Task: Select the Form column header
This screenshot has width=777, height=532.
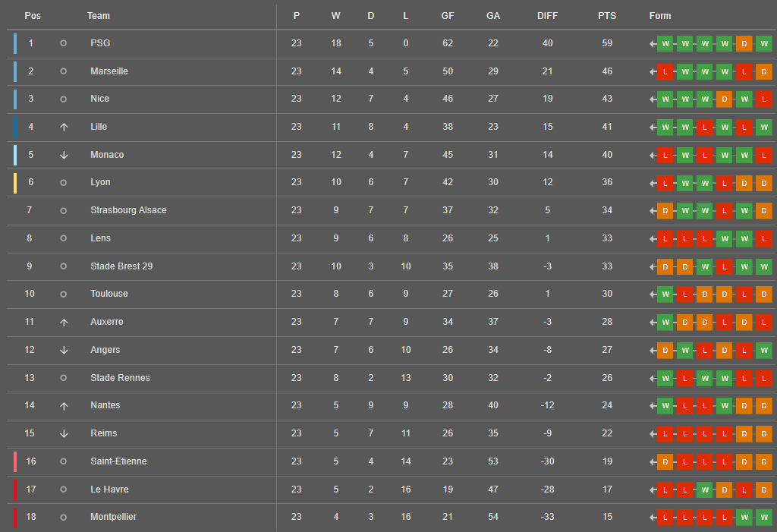Action: click(x=660, y=16)
